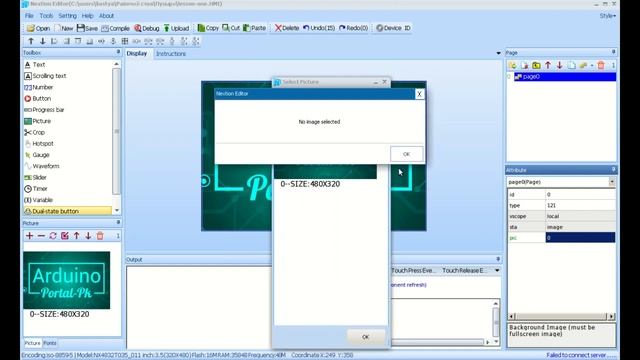Open the File menu
This screenshot has width=640, height=360.
point(29,16)
